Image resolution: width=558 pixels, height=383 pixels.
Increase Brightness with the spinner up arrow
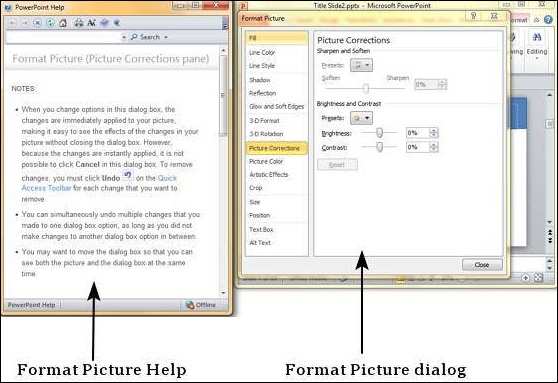click(x=433, y=131)
